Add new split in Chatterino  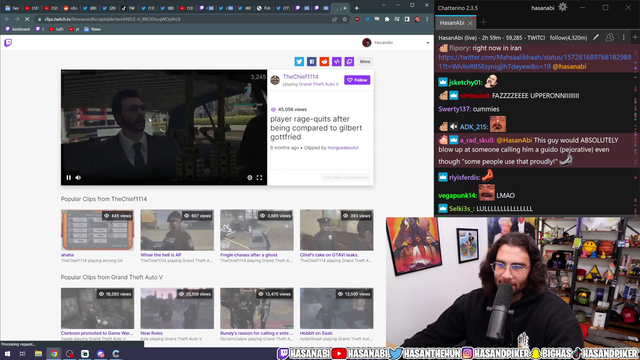coord(635,38)
